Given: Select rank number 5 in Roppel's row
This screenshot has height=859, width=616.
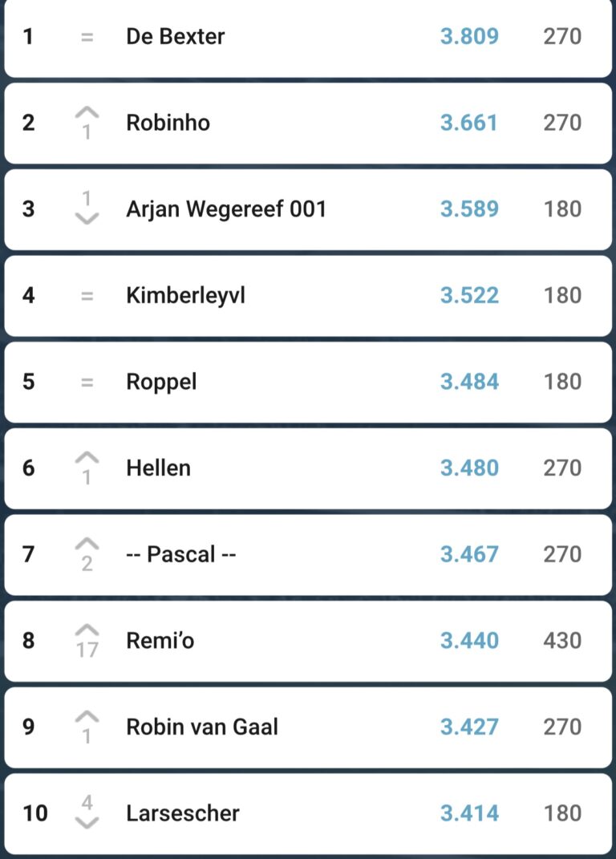Looking at the screenshot, I should pyautogui.click(x=29, y=382).
